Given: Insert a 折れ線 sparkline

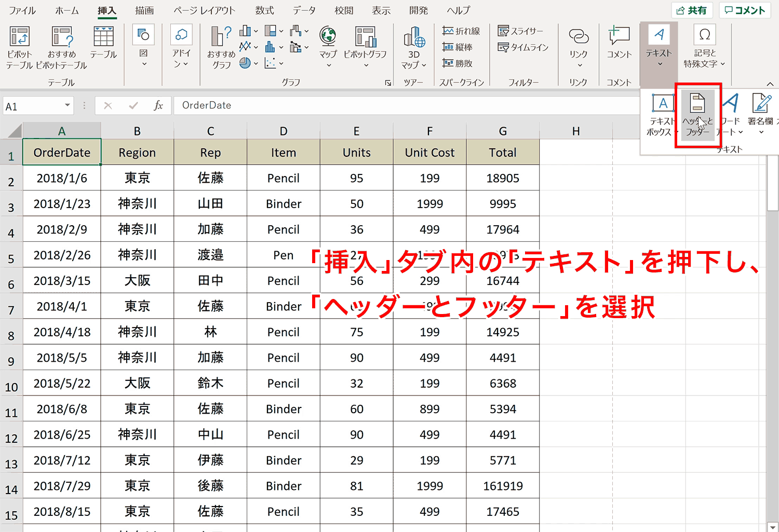Looking at the screenshot, I should 461,31.
